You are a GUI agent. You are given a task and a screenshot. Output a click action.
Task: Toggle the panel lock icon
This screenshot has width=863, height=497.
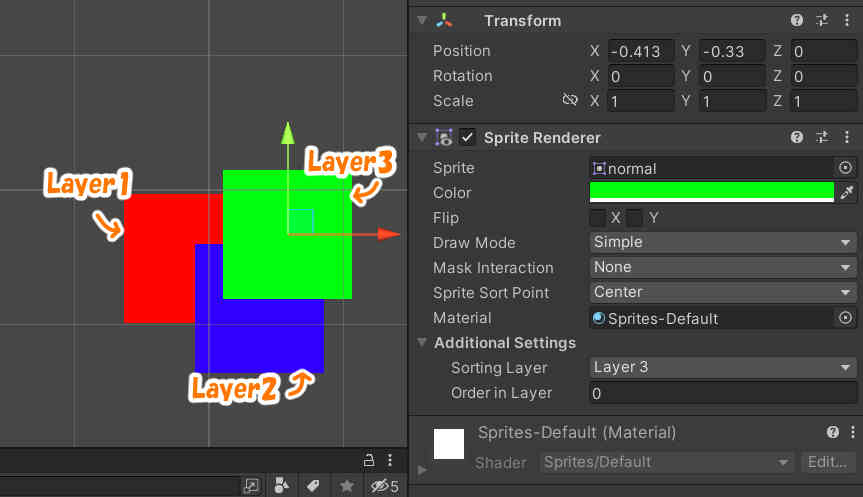369,460
